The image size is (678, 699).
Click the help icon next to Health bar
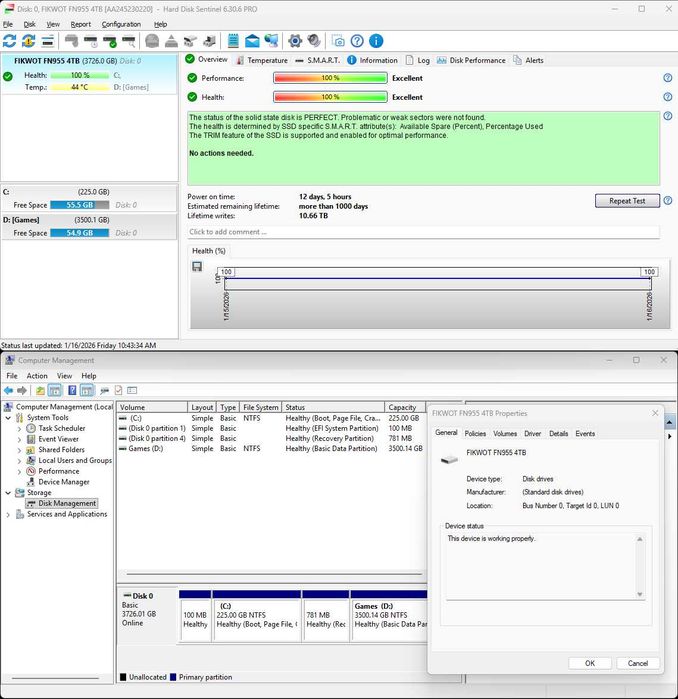click(667, 97)
